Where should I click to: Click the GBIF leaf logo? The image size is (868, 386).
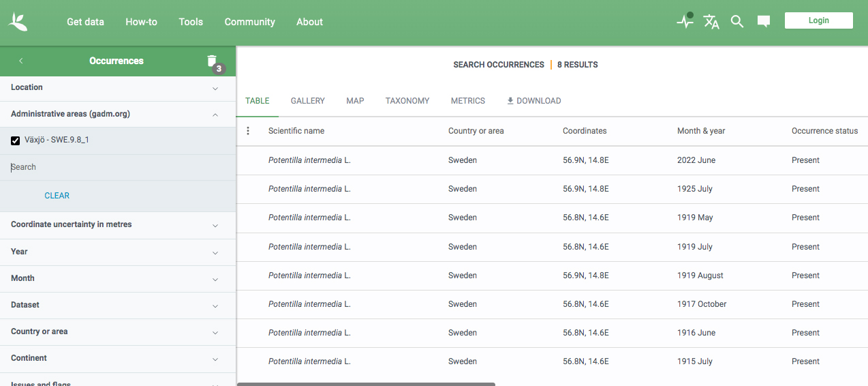click(18, 22)
